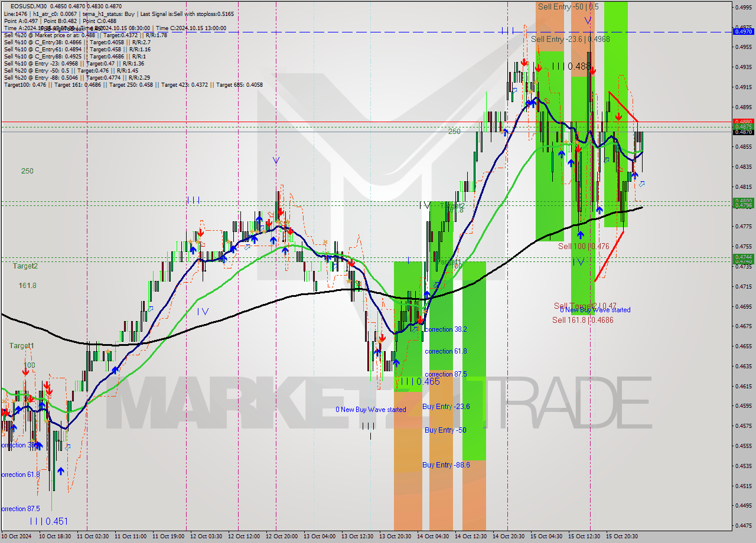
Task: Select the 0.4615 price axis label
Action: coord(742,386)
